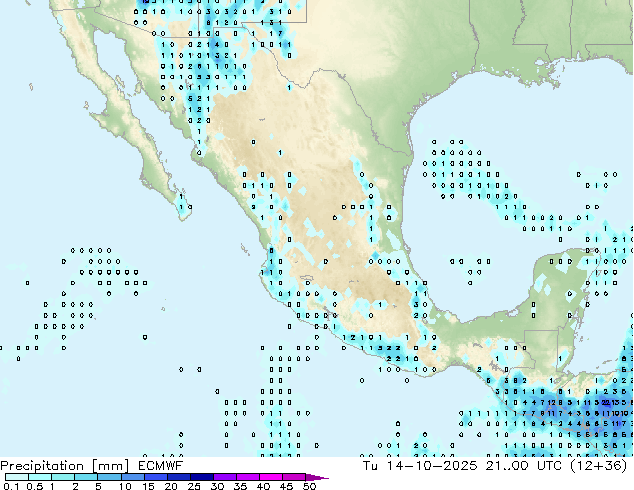This screenshot has height=490, width=634.
Task: Click the 1–2 mm legend color swatch
Action: tap(63, 477)
